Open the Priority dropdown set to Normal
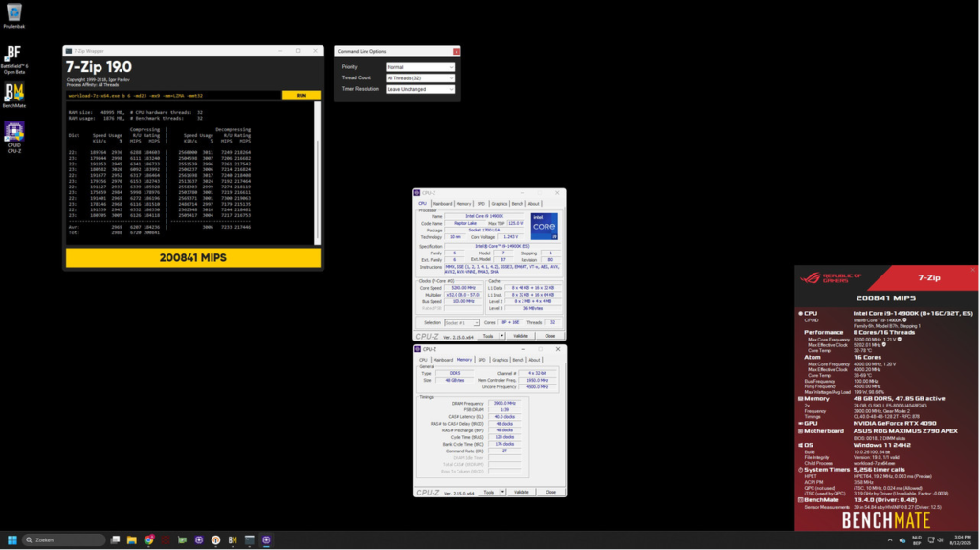Image resolution: width=980 pixels, height=550 pixels. (420, 67)
